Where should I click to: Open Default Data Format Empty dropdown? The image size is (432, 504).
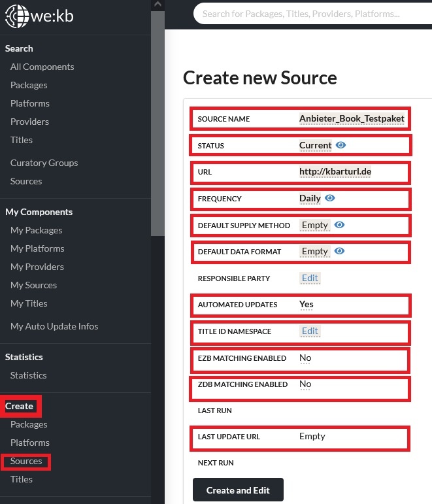(314, 251)
